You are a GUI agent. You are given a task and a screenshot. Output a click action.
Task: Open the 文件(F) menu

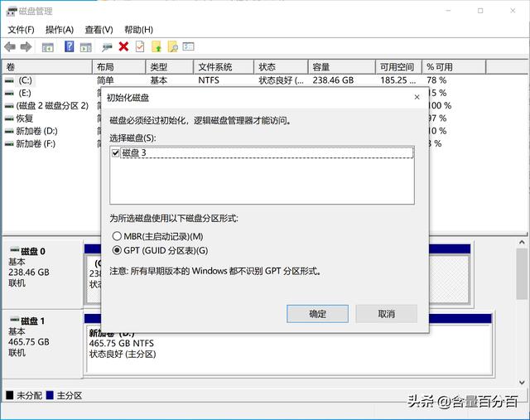(21, 30)
